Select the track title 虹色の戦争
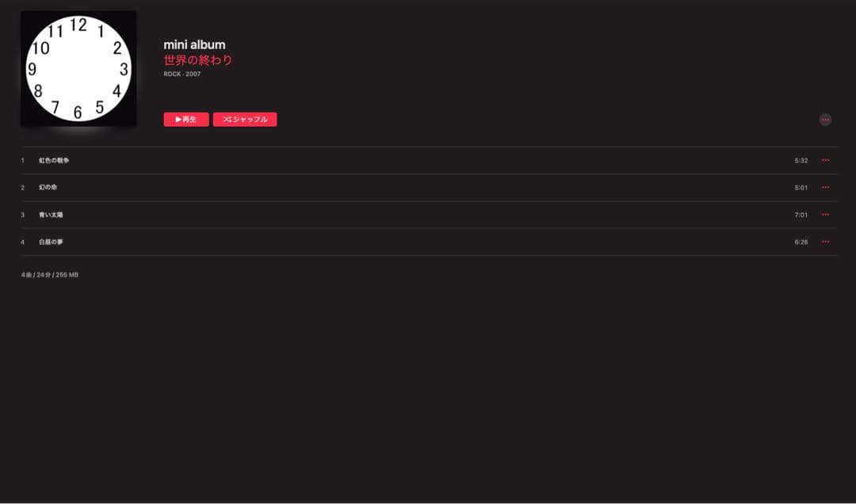 point(54,161)
